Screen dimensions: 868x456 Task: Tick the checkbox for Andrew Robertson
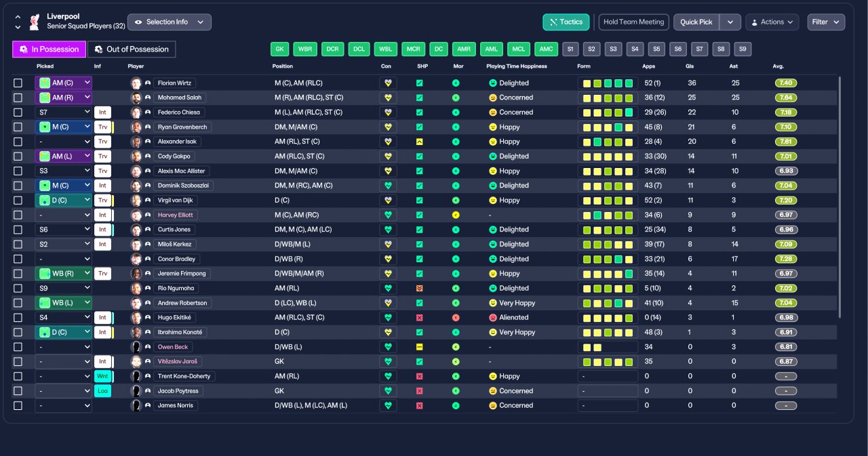point(18,303)
